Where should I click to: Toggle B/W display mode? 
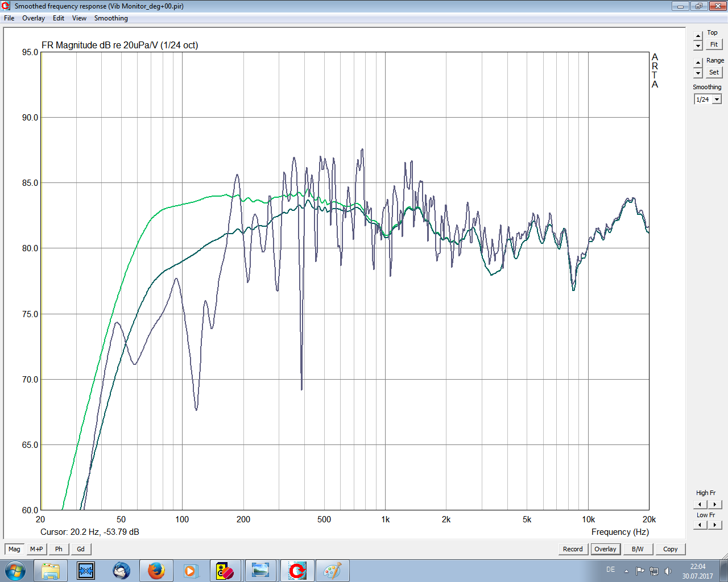pos(638,549)
